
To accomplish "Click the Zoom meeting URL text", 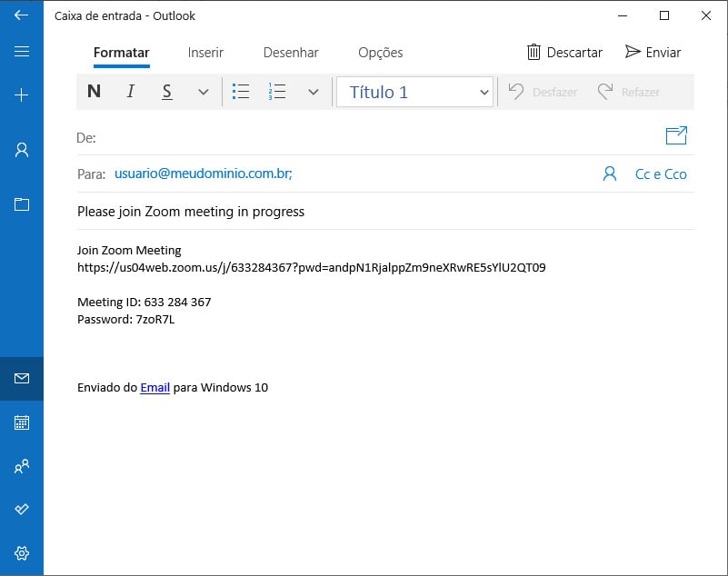I will coord(312,268).
